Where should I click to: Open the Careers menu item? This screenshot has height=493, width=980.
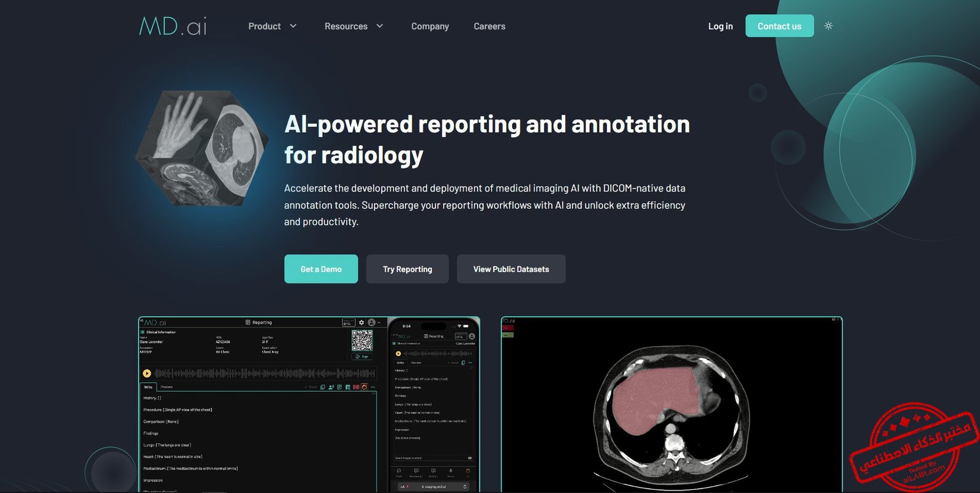489,26
